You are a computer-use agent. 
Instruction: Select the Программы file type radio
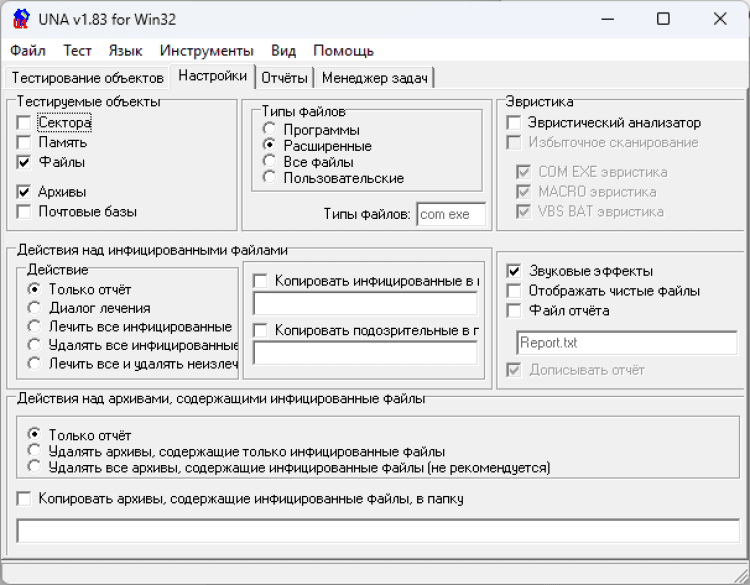pos(269,129)
